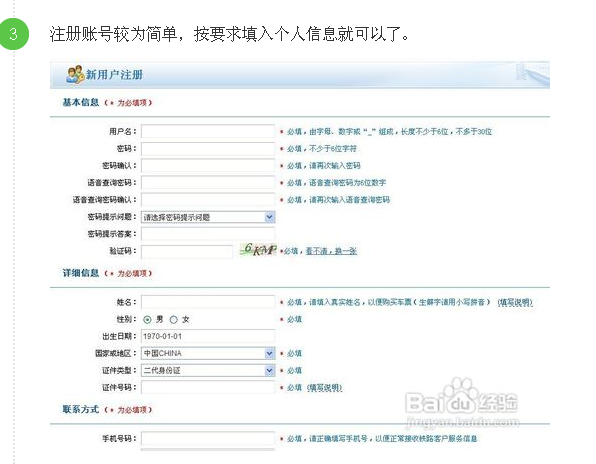Click the 用户名 hint text about letters and digits
The width and height of the screenshot is (596, 464).
point(389,131)
